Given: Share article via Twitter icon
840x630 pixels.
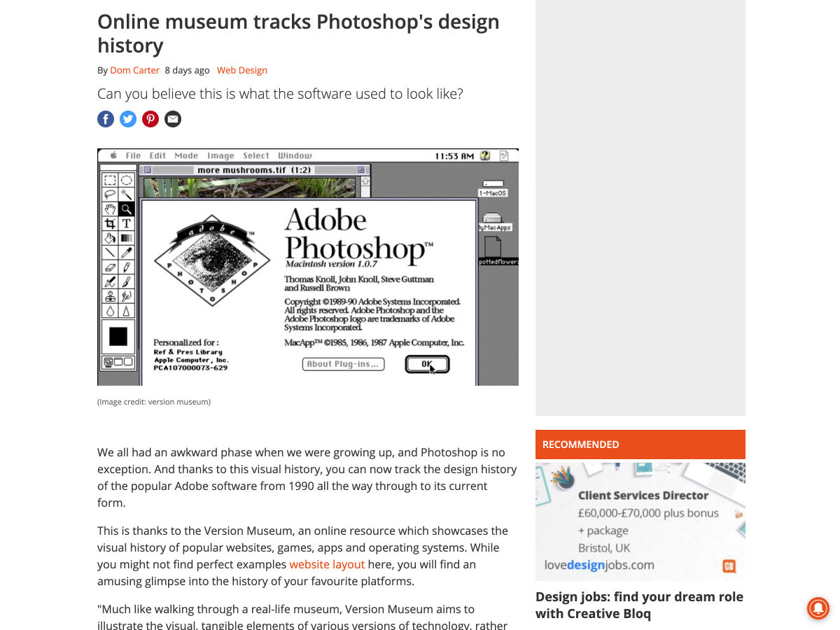Looking at the screenshot, I should (x=128, y=119).
